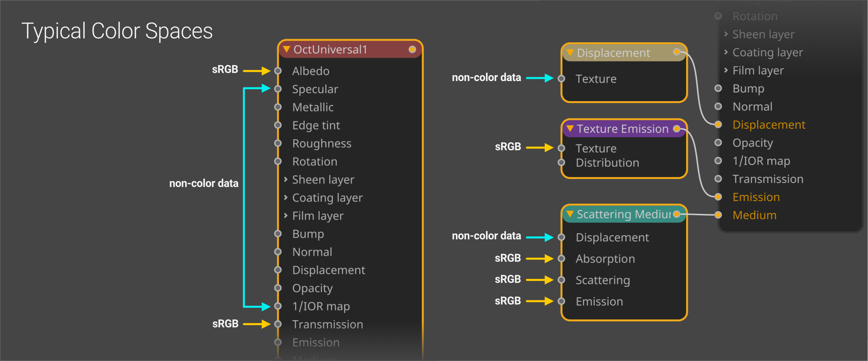Collapse the Texture Emission node triangle

pos(570,129)
